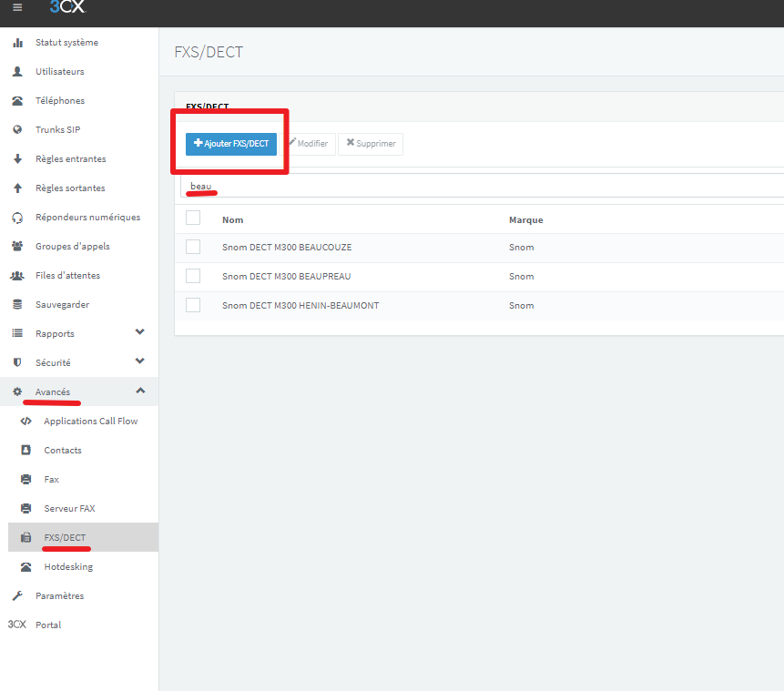Open the Contacts submenu label

click(63, 450)
